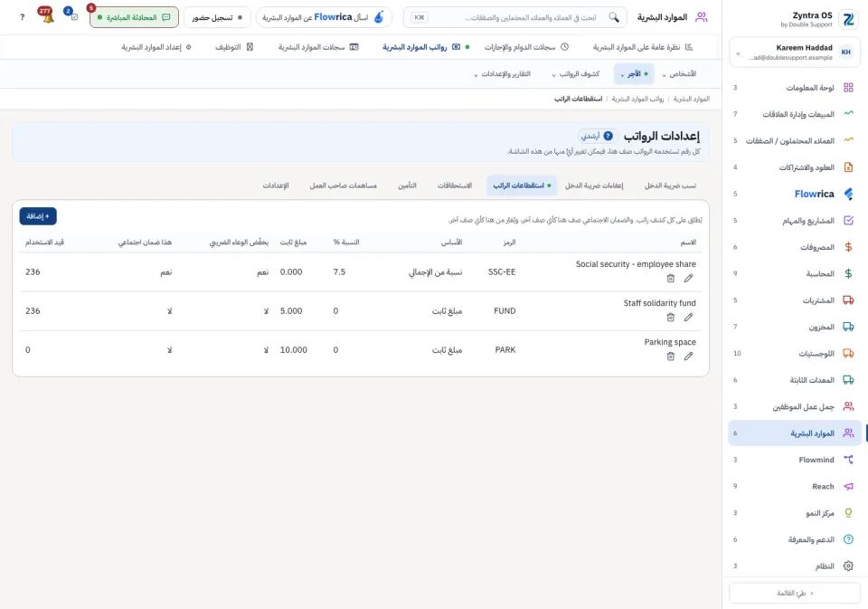This screenshot has height=609, width=868.
Task: Open the tasks checklist icon
Action: [x=72, y=16]
